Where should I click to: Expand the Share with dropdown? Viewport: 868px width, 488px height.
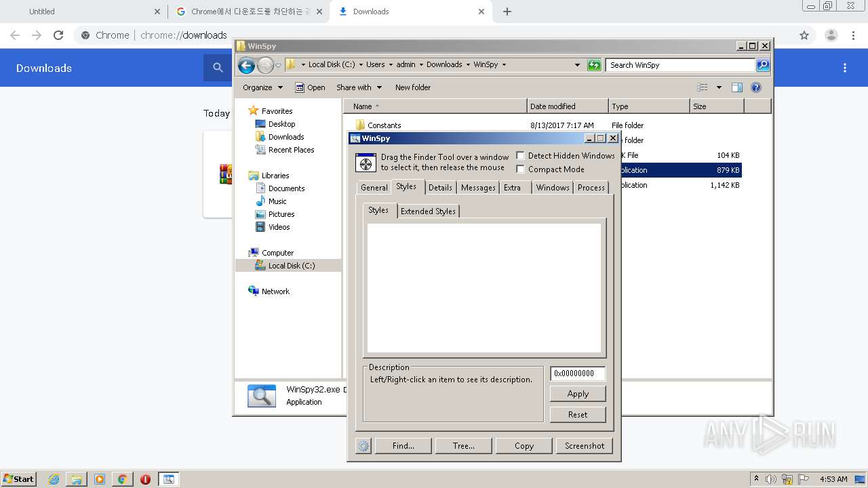tap(359, 87)
